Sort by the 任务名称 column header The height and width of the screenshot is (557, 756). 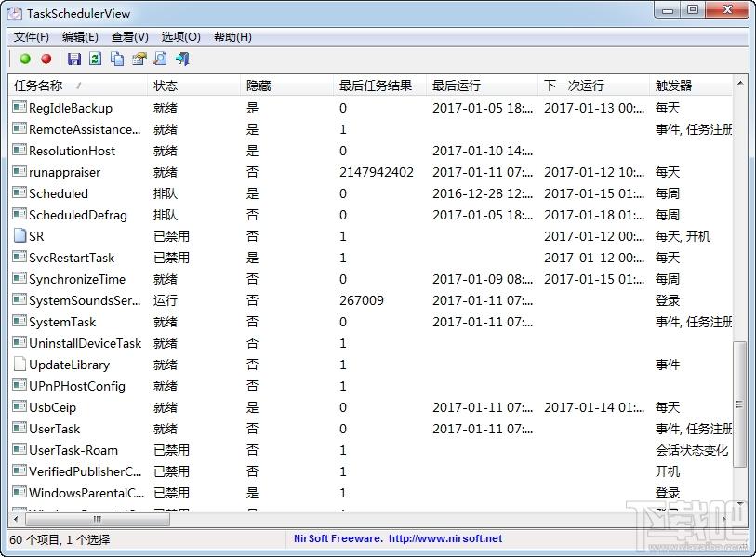77,86
